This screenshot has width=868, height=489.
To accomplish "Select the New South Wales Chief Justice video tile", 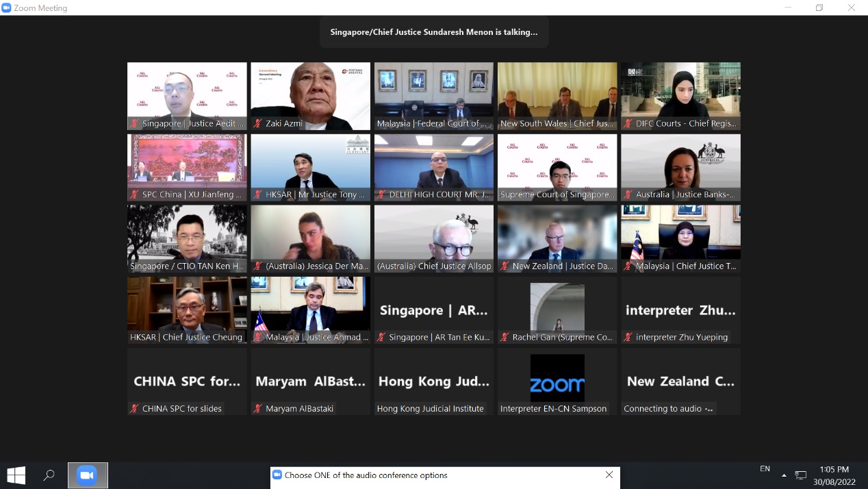I will [x=557, y=97].
